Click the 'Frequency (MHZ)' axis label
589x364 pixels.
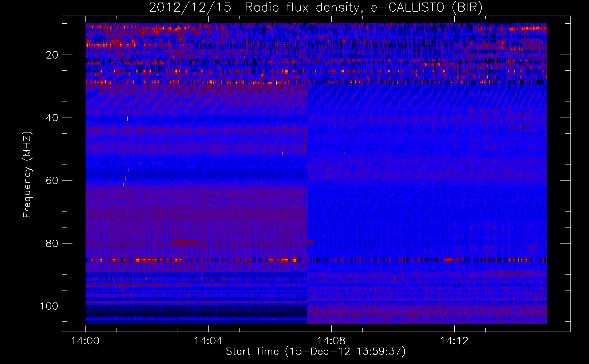click(27, 175)
